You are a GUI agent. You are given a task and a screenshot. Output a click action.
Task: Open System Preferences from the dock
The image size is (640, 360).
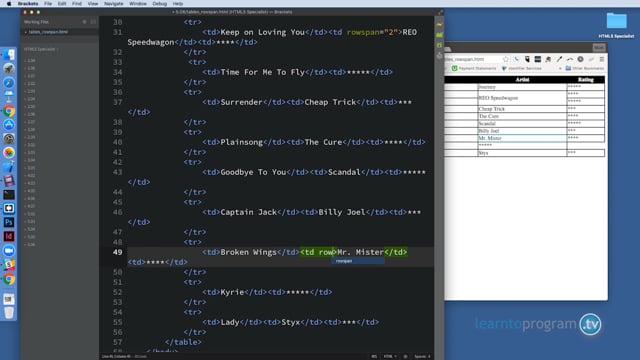9,138
